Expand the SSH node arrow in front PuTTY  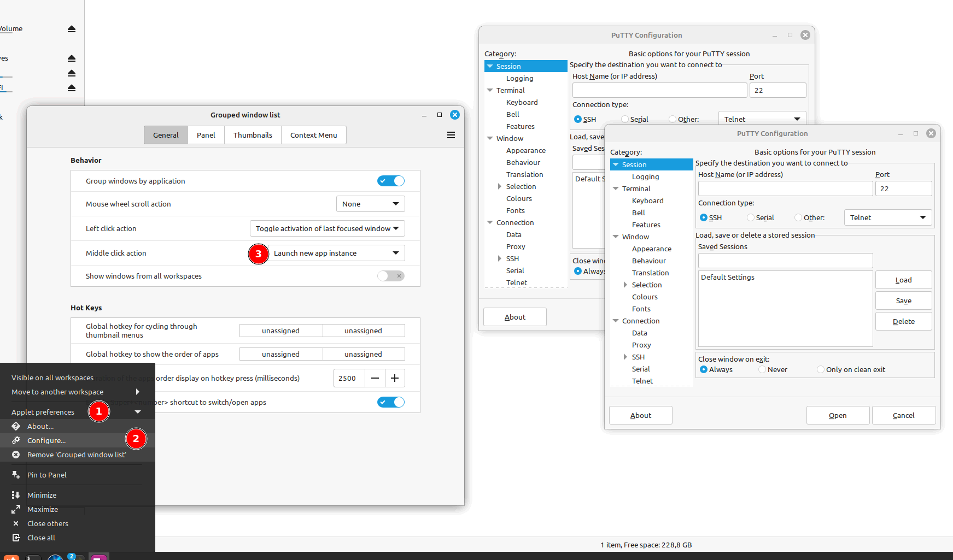(625, 357)
